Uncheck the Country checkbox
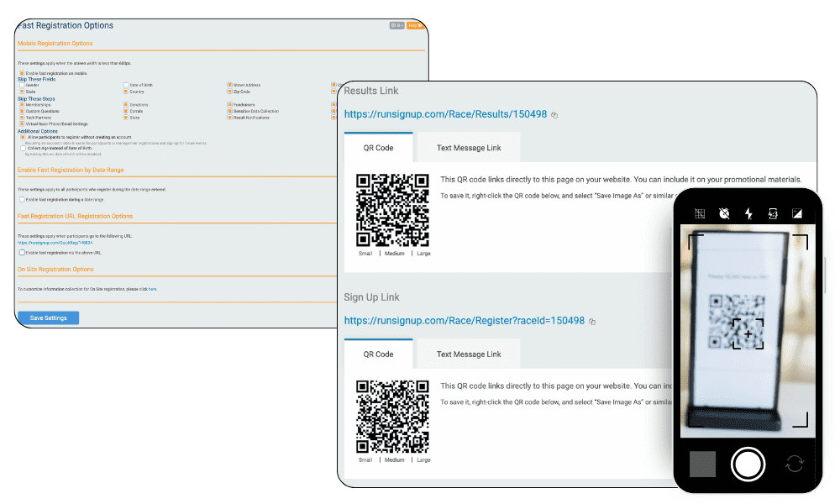The image size is (840, 504). 126,91
